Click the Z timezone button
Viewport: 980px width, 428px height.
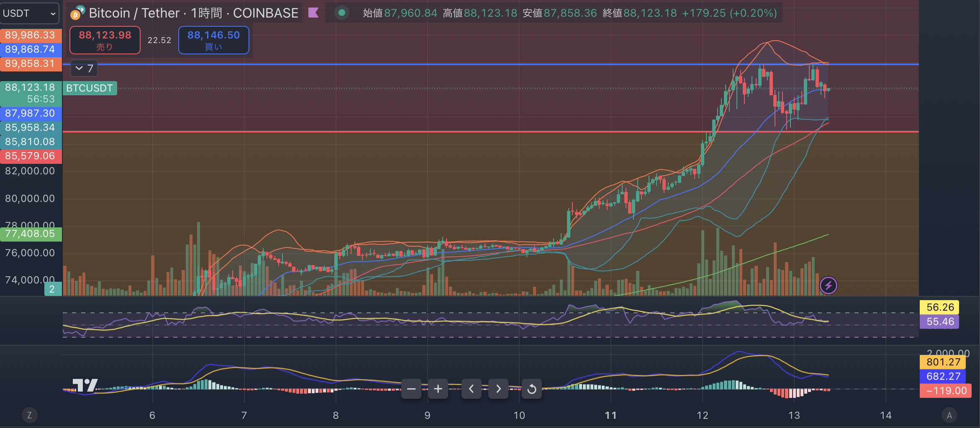coord(29,415)
